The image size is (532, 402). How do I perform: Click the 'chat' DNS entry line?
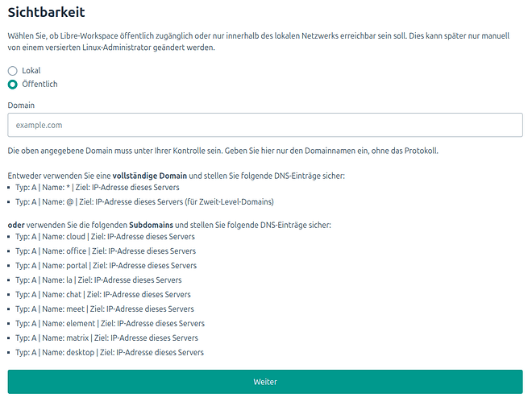tap(103, 294)
